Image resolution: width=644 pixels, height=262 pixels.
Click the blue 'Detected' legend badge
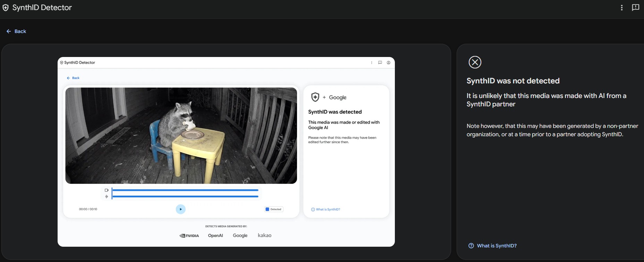pyautogui.click(x=274, y=209)
